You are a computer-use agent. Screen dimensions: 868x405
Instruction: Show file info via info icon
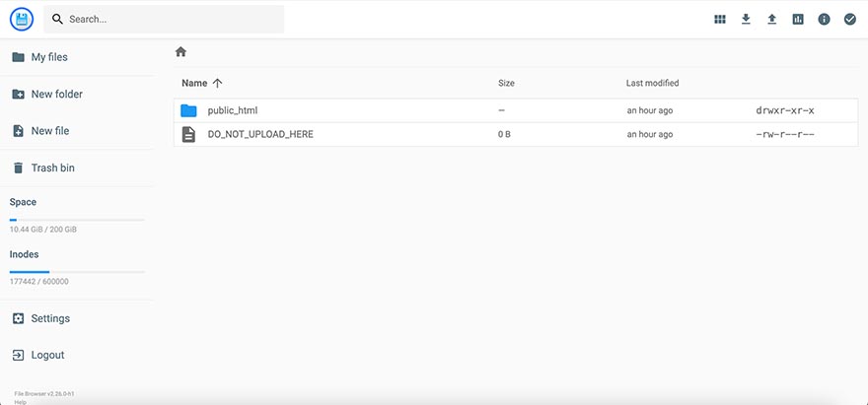(x=824, y=19)
